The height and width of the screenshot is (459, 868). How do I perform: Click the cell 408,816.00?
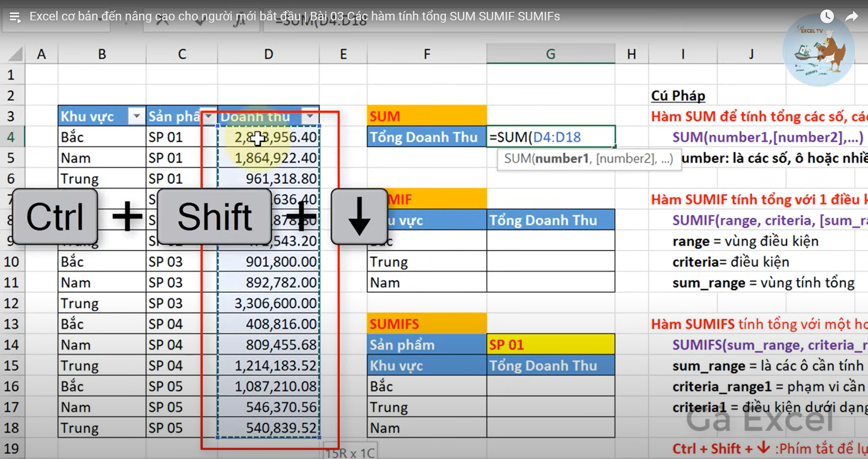click(x=268, y=324)
